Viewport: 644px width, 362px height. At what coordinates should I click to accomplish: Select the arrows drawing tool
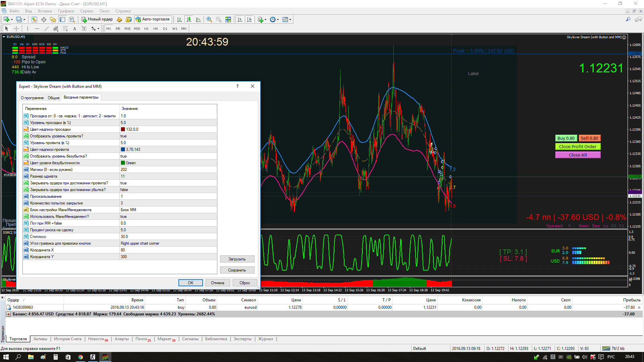coord(94,28)
